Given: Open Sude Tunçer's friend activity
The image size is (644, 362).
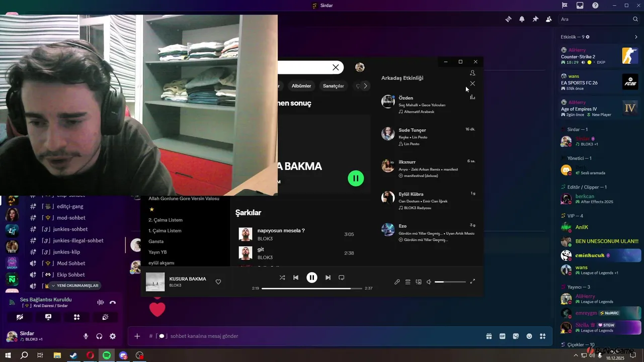Looking at the screenshot, I should click(428, 137).
